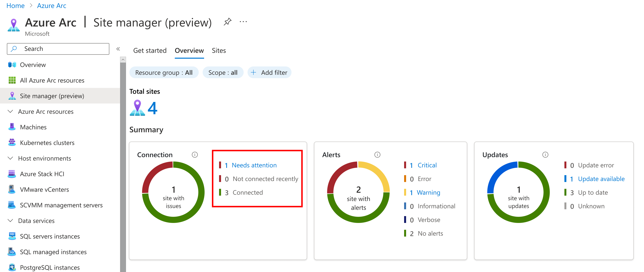This screenshot has width=644, height=272.
Task: Switch to the Get started tab
Action: pos(150,51)
